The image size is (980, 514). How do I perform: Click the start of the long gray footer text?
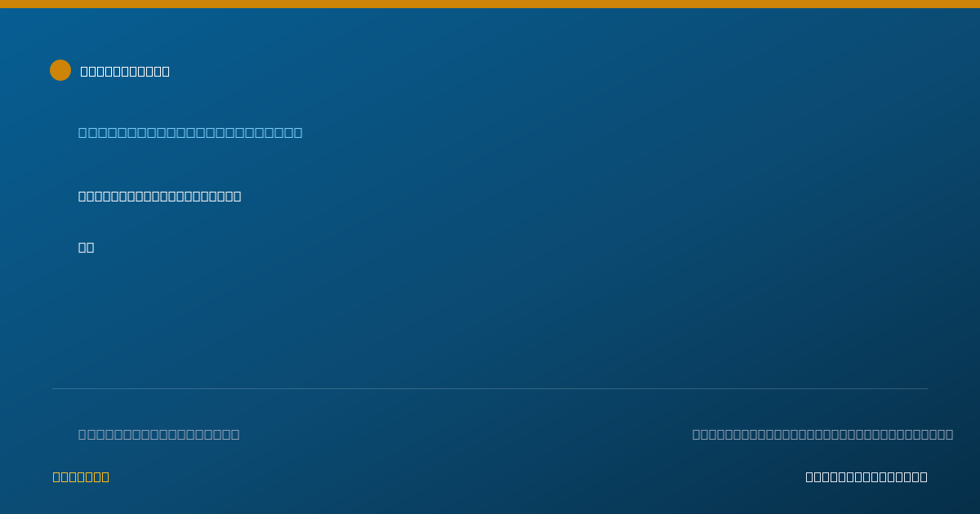697,434
